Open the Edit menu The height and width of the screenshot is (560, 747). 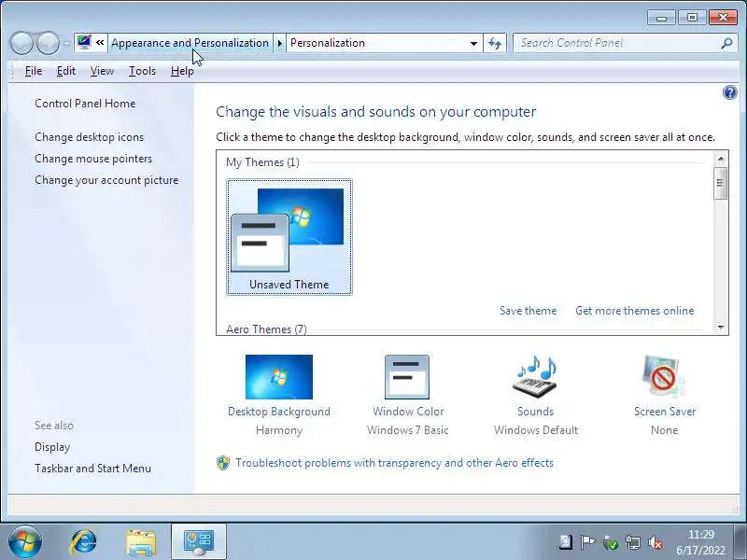(x=65, y=71)
